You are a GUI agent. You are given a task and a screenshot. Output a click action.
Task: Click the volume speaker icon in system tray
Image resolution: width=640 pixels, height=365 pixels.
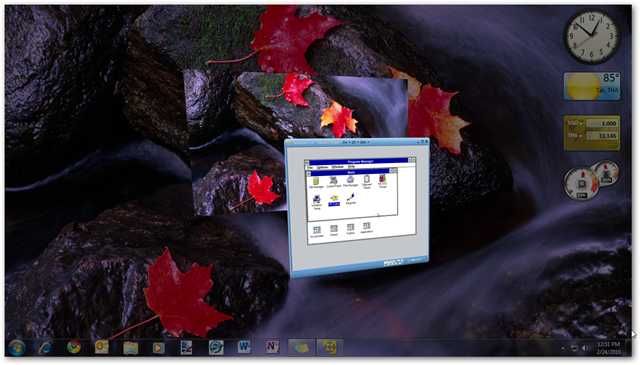click(x=585, y=348)
